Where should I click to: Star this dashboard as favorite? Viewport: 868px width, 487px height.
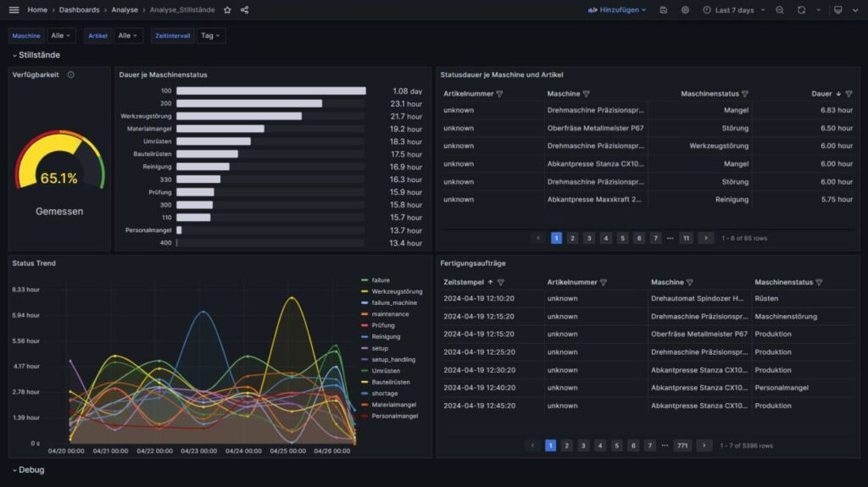tap(227, 10)
